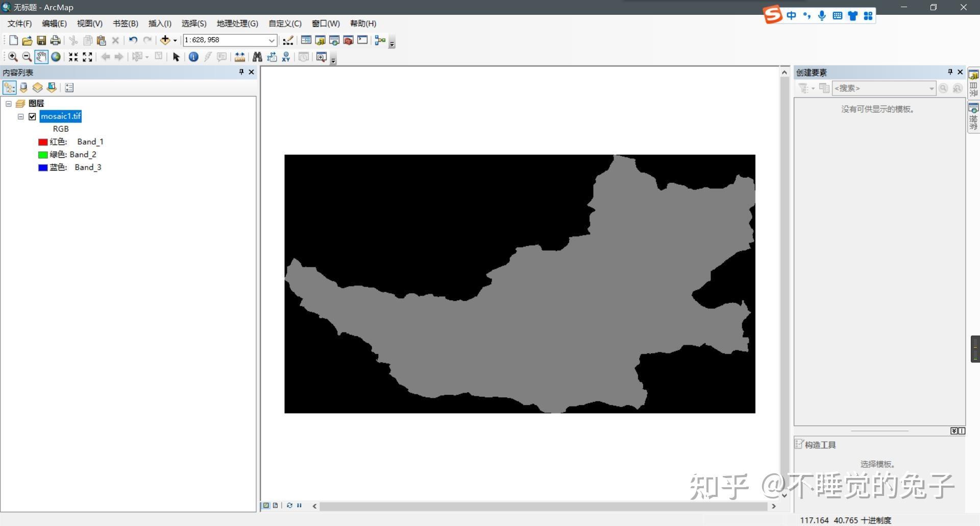The image size is (980, 526).
Task: Activate the Identify tool
Action: click(193, 57)
